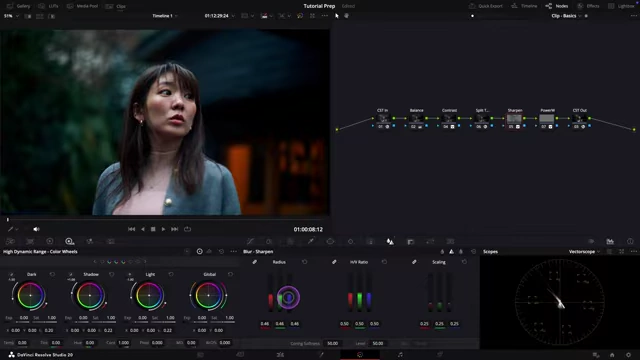Toggle the H/V Ratio channel link icon

pos(334,262)
